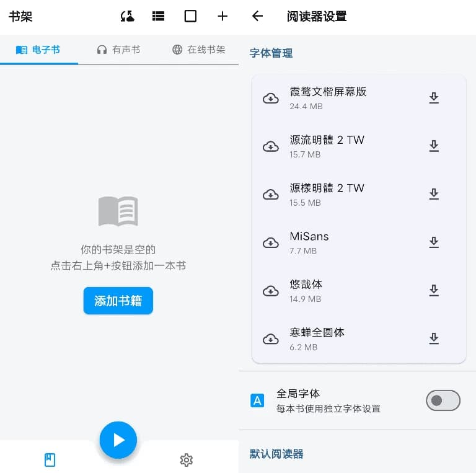Viewport: 476px width, 473px height.
Task: Select the 源樣明體 2 TW font entry
Action: (x=327, y=193)
